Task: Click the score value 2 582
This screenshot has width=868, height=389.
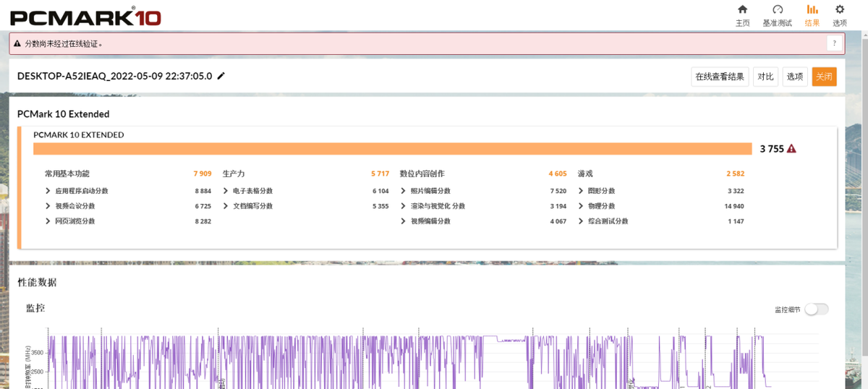Action: (736, 174)
